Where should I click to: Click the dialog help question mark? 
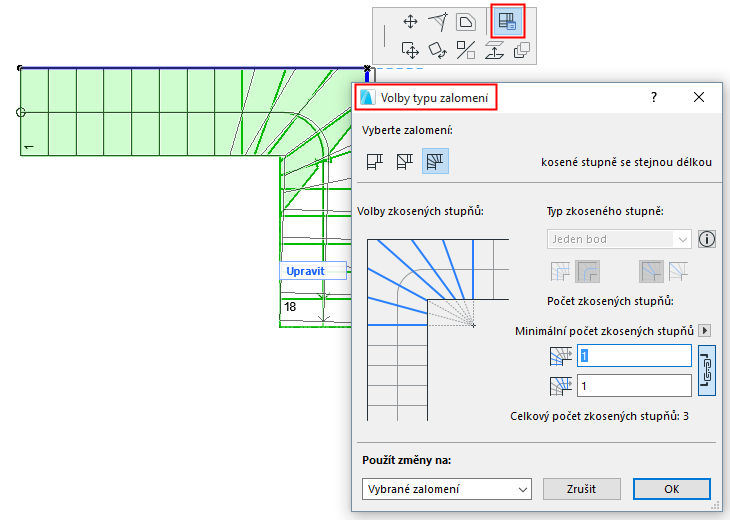click(x=654, y=97)
